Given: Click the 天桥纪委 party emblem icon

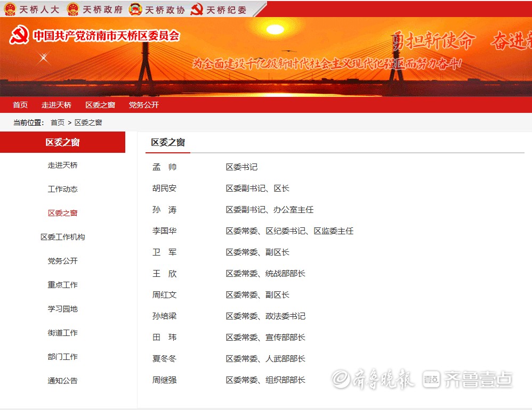Looking at the screenshot, I should point(197,10).
